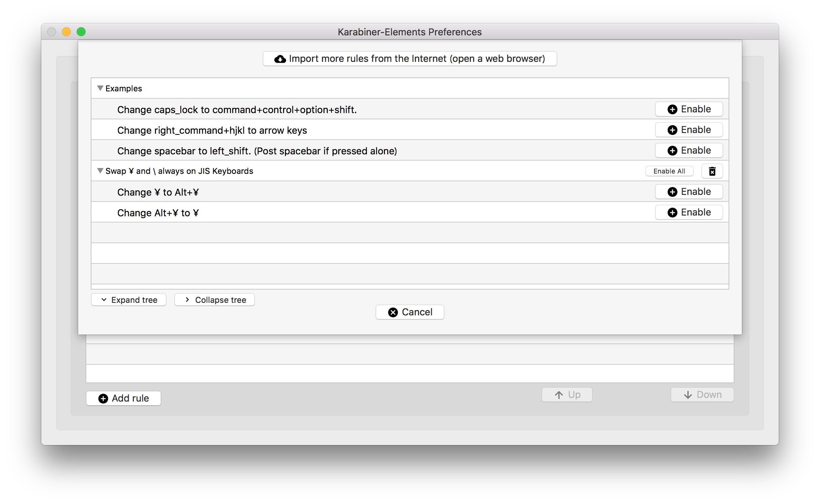Screen dimensions: 820x504
Task: Collapse the tree view
Action: pos(215,300)
